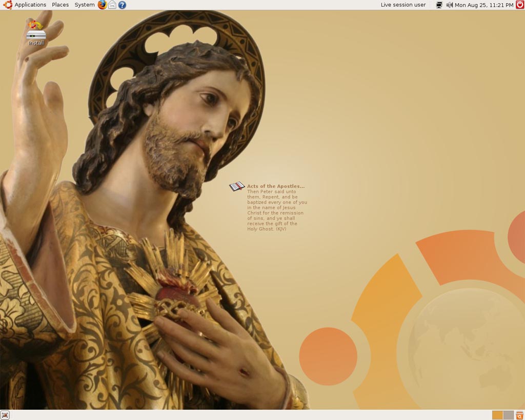525x420 pixels.
Task: Switch to the second workspace
Action: 508,415
